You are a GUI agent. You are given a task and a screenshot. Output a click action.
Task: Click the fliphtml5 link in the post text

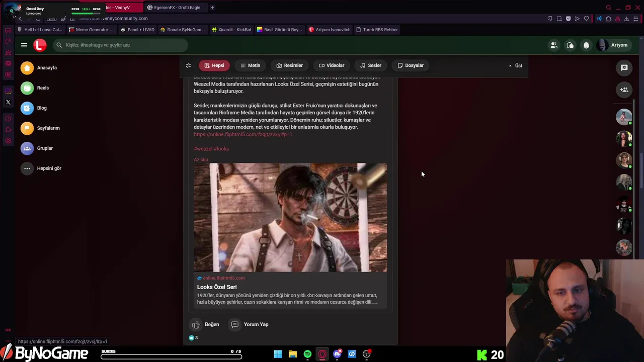pyautogui.click(x=243, y=134)
